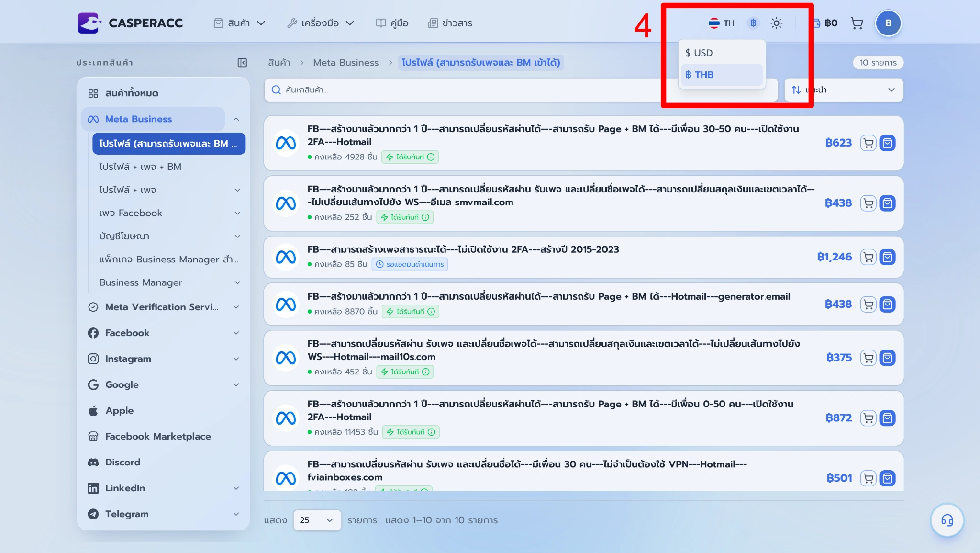Click the Meta Business breadcrumb link
The image size is (980, 553).
pyautogui.click(x=345, y=63)
